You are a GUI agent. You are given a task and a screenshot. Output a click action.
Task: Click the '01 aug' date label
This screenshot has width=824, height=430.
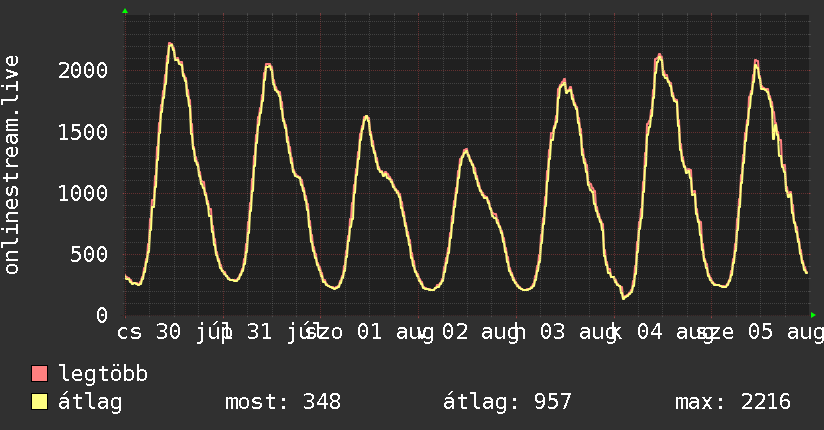[x=396, y=332]
